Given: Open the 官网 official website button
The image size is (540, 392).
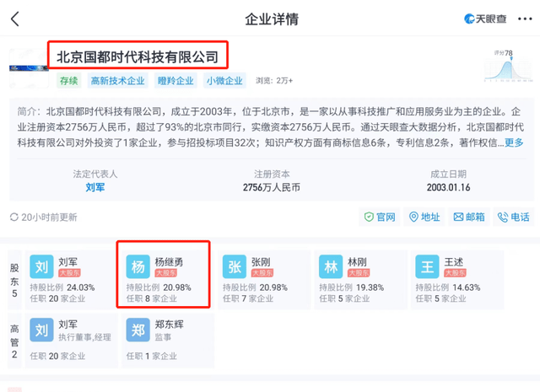Looking at the screenshot, I should [380, 217].
